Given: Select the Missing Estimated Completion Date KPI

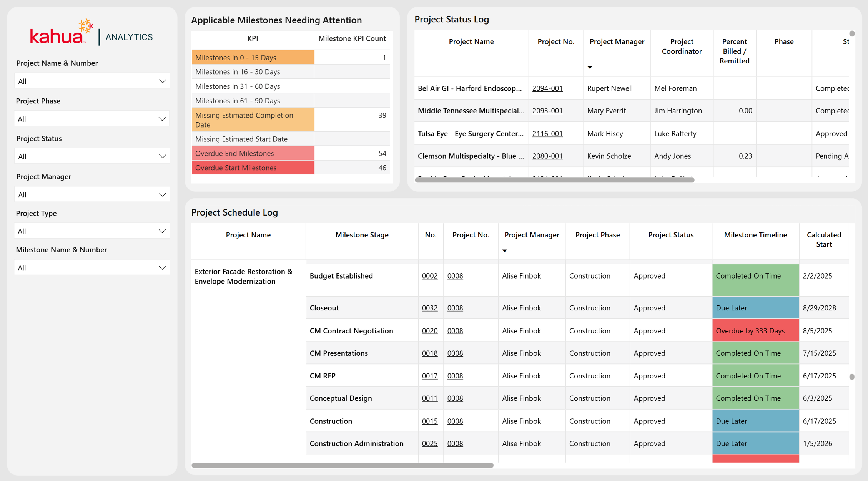Looking at the screenshot, I should (253, 120).
